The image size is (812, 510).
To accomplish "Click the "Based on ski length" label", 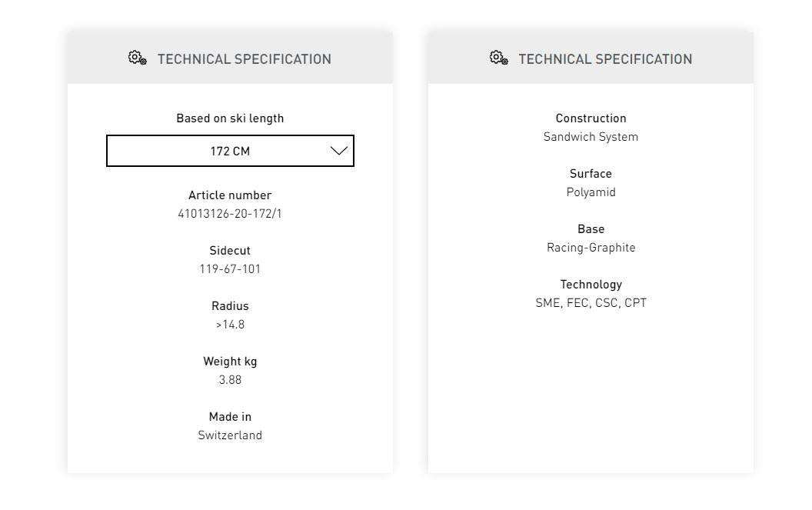I will [x=230, y=118].
